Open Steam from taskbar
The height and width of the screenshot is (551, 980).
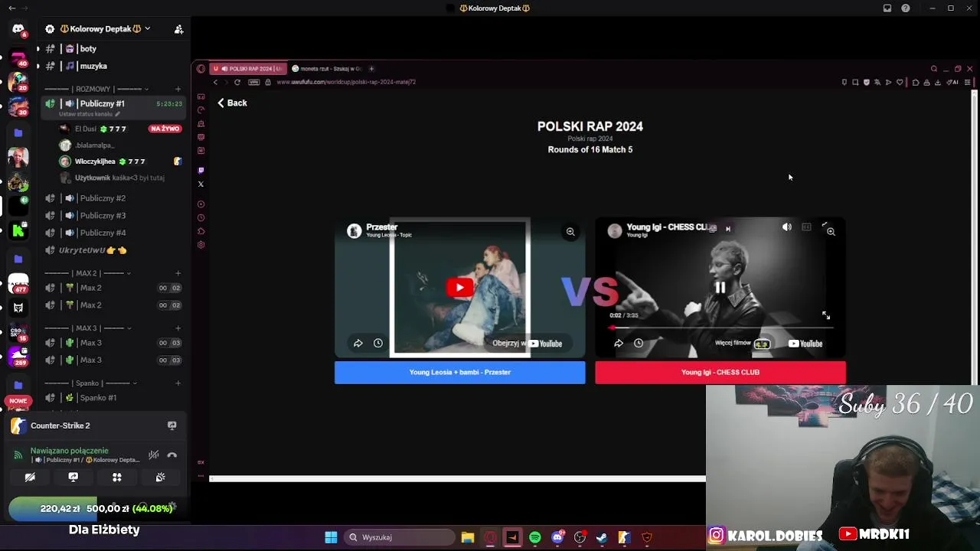(602, 537)
